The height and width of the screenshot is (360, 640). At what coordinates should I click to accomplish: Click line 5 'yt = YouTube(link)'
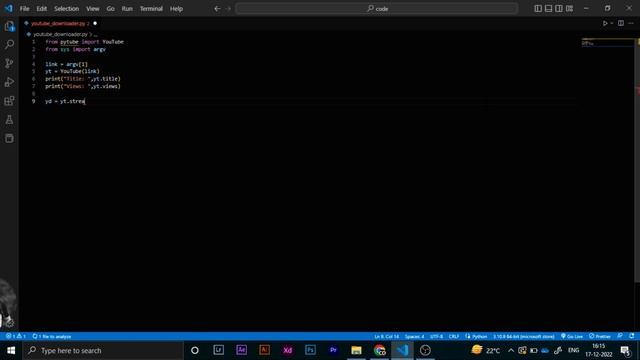(72, 71)
